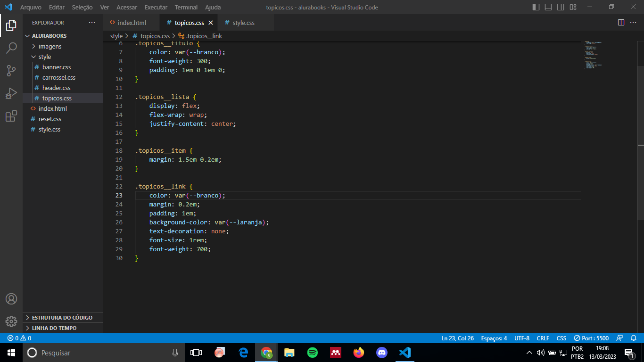Open Spotify from taskbar

coord(313,353)
